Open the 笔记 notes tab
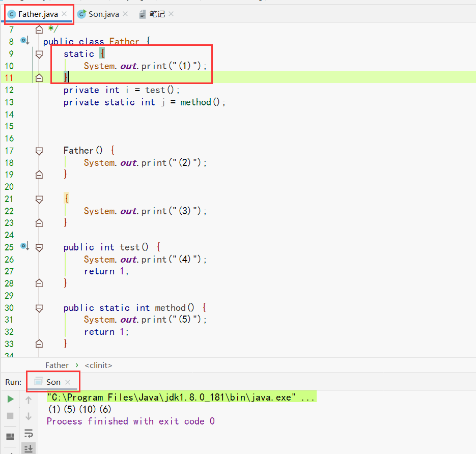The width and height of the screenshot is (476, 454). 157,14
